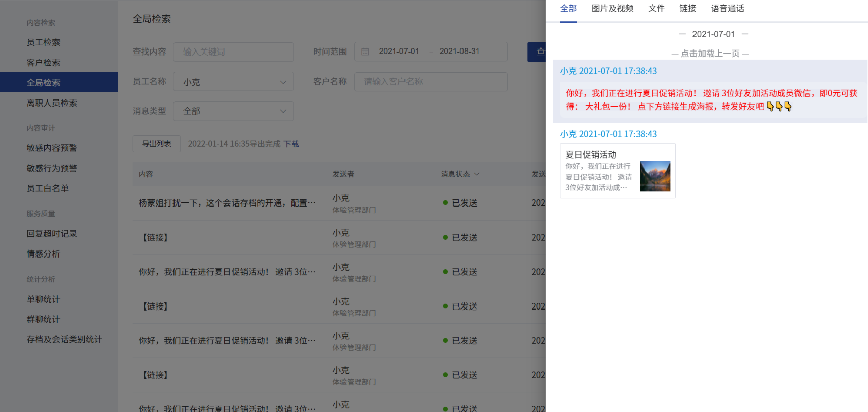The image size is (868, 412).
Task: Open 员工检索 in the sidebar
Action: coord(43,42)
